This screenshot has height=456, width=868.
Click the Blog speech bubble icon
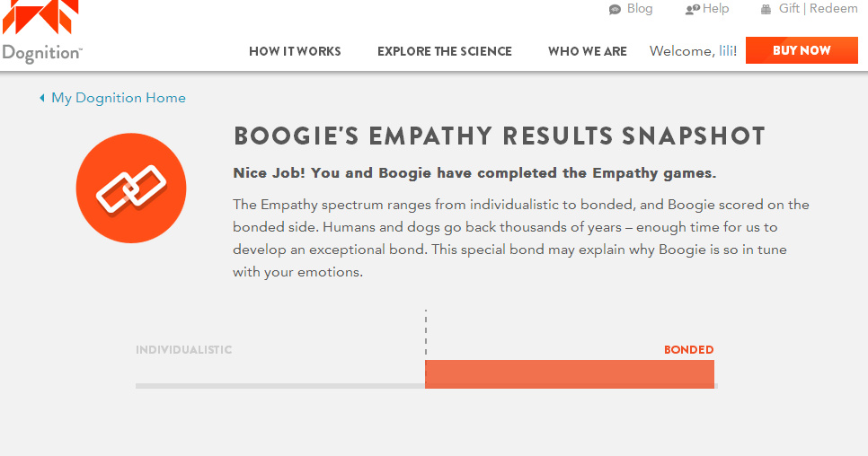tap(615, 10)
